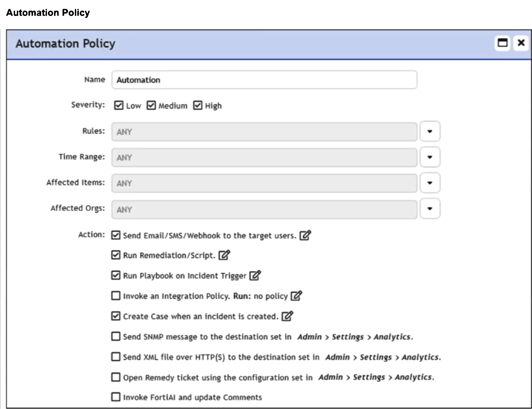Uncheck the Low severity checkbox
Image resolution: width=532 pixels, height=409 pixels.
click(x=118, y=105)
